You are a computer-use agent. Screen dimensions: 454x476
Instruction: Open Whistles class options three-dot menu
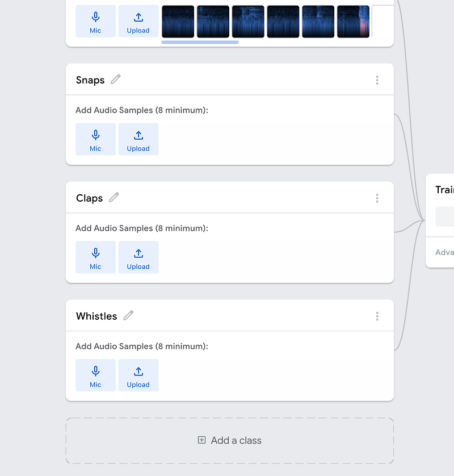377,316
